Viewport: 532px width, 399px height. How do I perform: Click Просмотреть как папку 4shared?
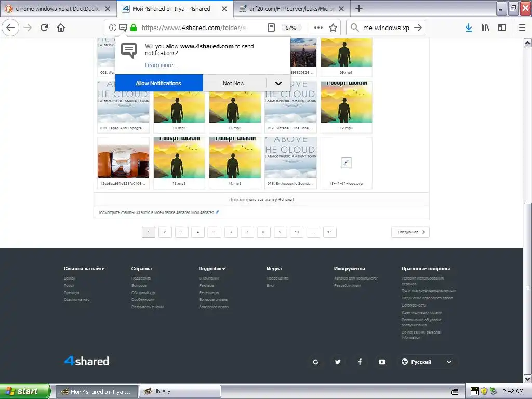coord(261,199)
